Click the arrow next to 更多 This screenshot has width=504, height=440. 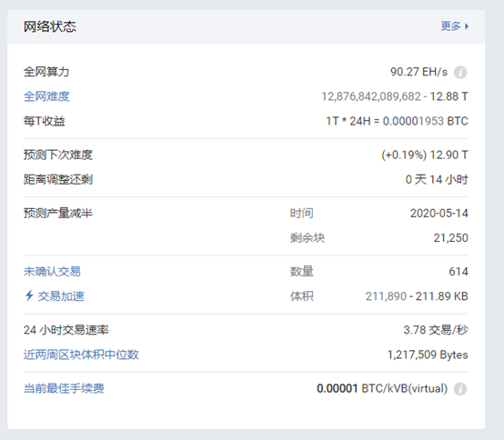click(467, 26)
